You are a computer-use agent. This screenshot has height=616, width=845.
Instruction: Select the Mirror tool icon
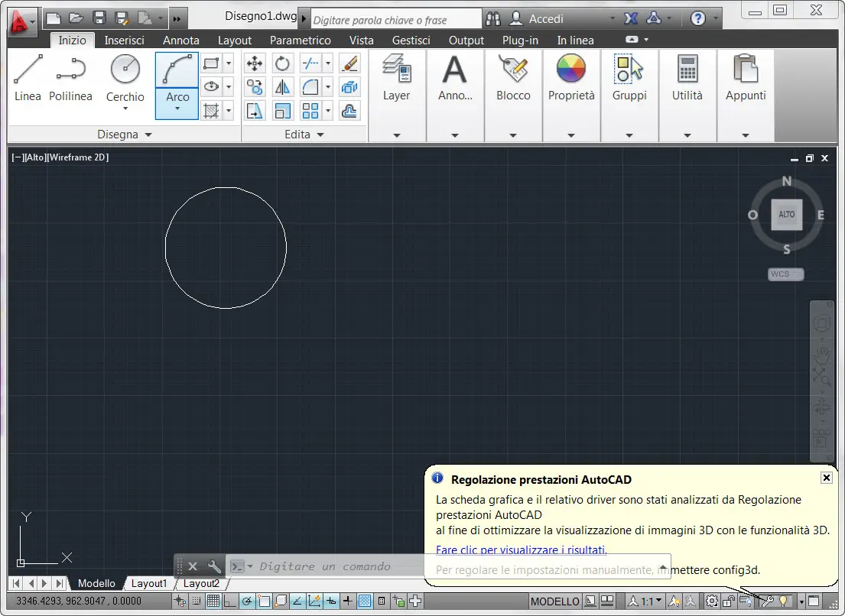tap(282, 86)
